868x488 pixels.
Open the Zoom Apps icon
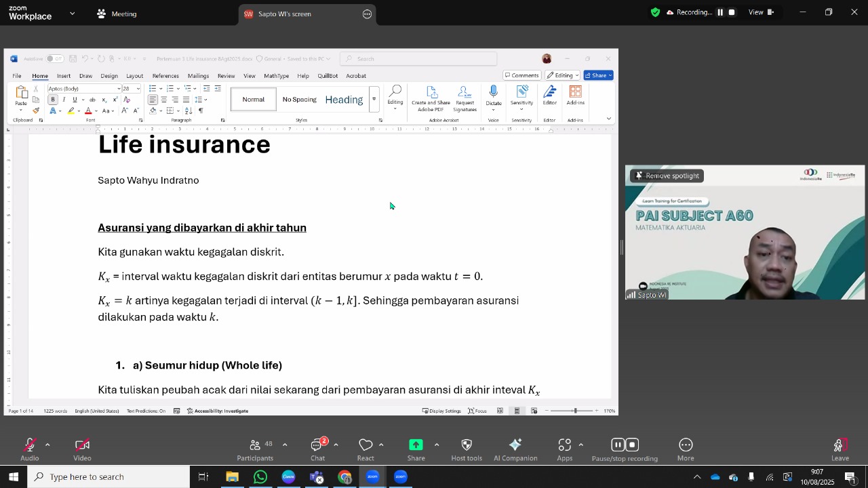564,445
